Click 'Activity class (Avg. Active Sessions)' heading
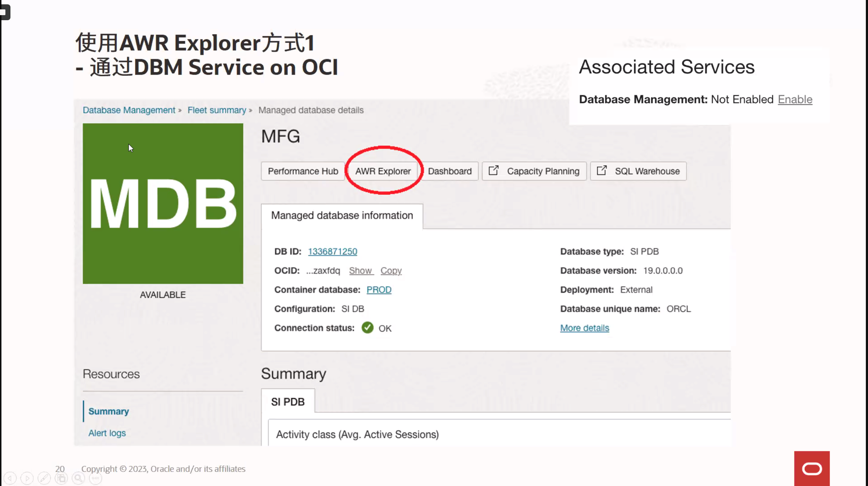868x486 pixels. pos(357,434)
